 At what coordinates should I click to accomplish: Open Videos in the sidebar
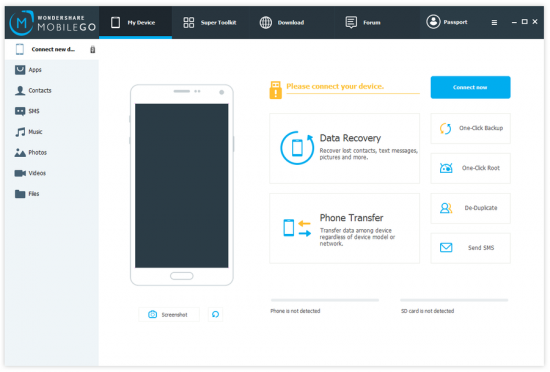[52, 173]
